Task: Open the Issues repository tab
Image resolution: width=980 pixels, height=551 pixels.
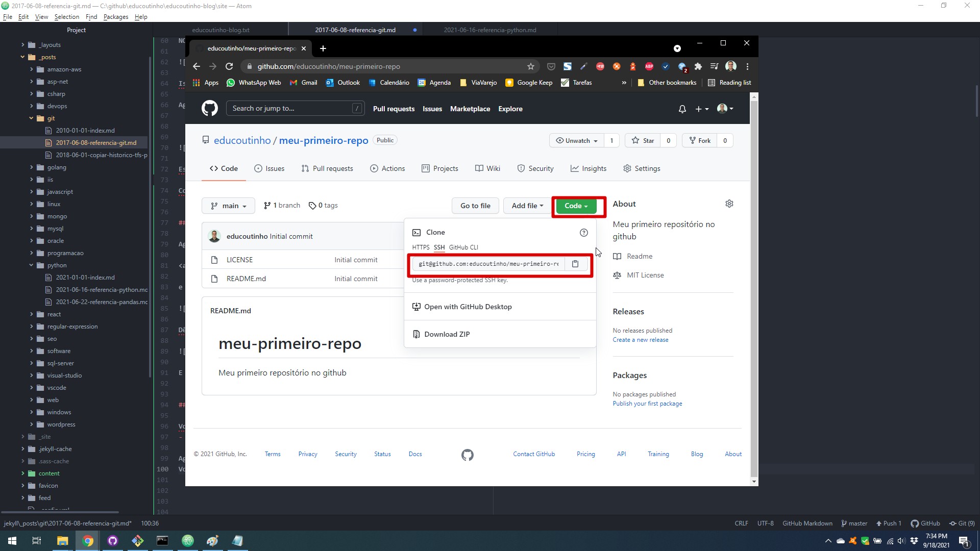Action: [269, 169]
